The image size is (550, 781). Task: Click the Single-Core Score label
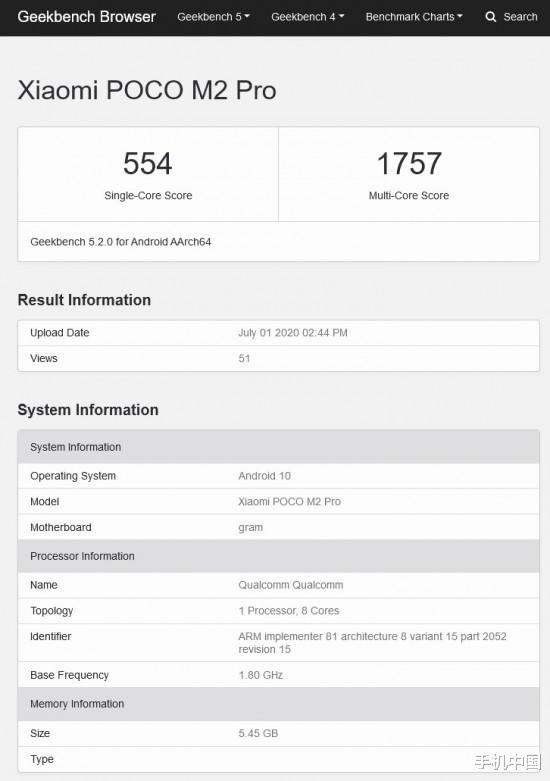pos(148,195)
